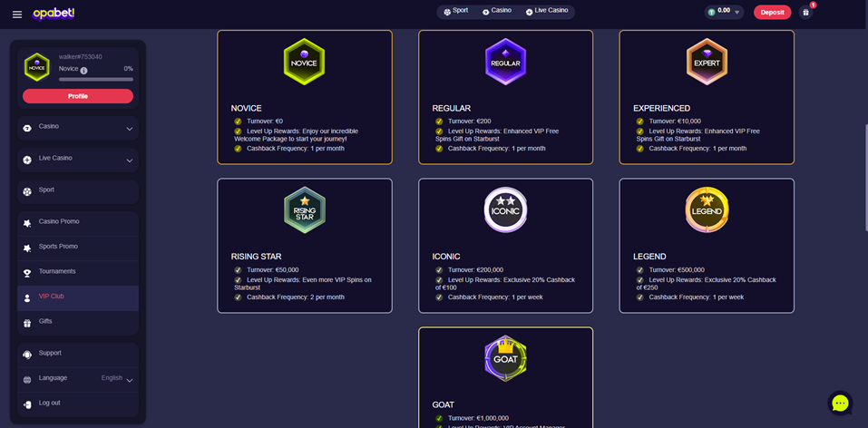This screenshot has height=428, width=868.
Task: Open Tournaments in sidebar
Action: [x=78, y=273]
